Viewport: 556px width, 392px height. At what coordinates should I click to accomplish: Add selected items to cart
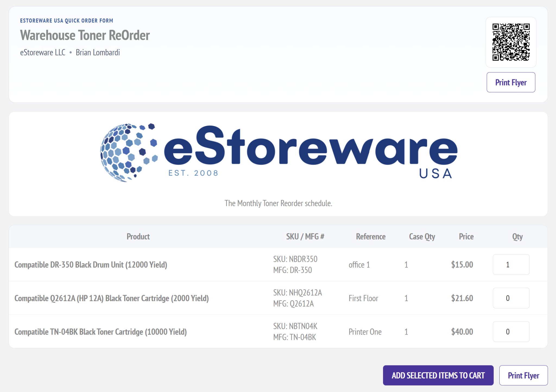(438, 375)
